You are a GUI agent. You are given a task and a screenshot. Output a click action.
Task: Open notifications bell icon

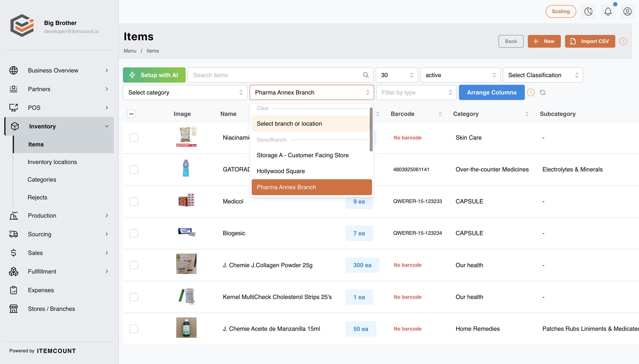(608, 11)
